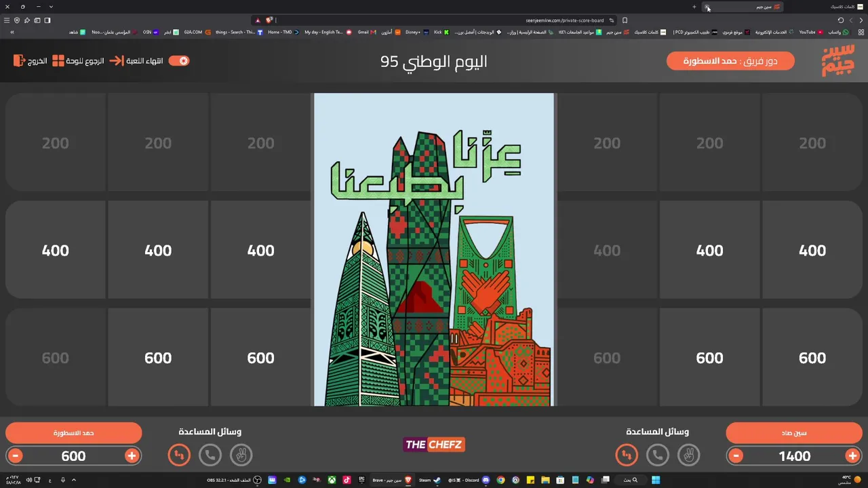Open the Kick bookmark

[441, 32]
